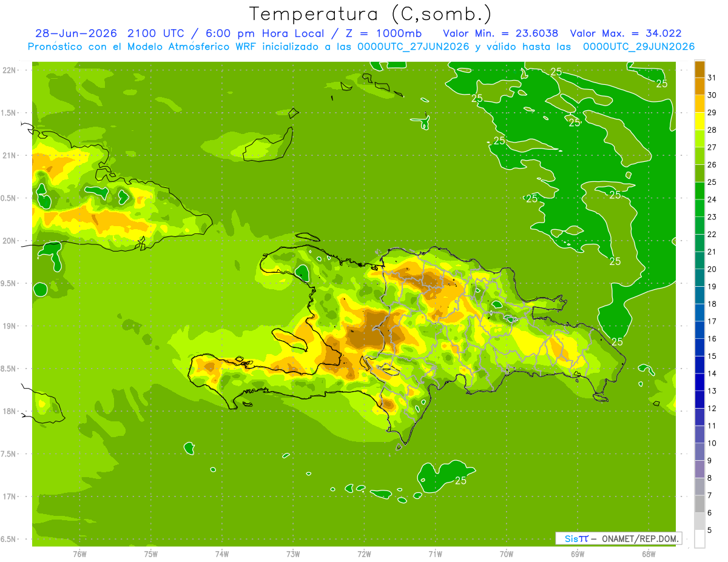728x562 pixels.
Task: Click the initialization time "0000UTC_27JUN2026"
Action: coord(413,47)
